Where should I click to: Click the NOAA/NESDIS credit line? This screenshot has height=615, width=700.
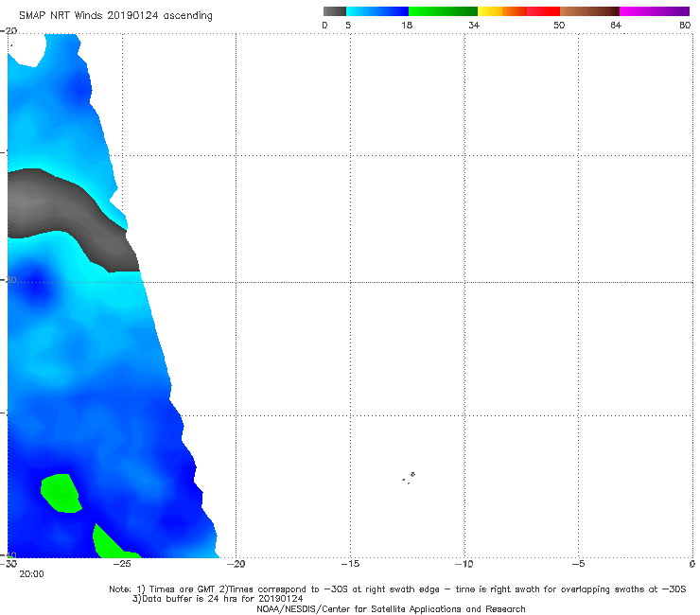point(391,608)
